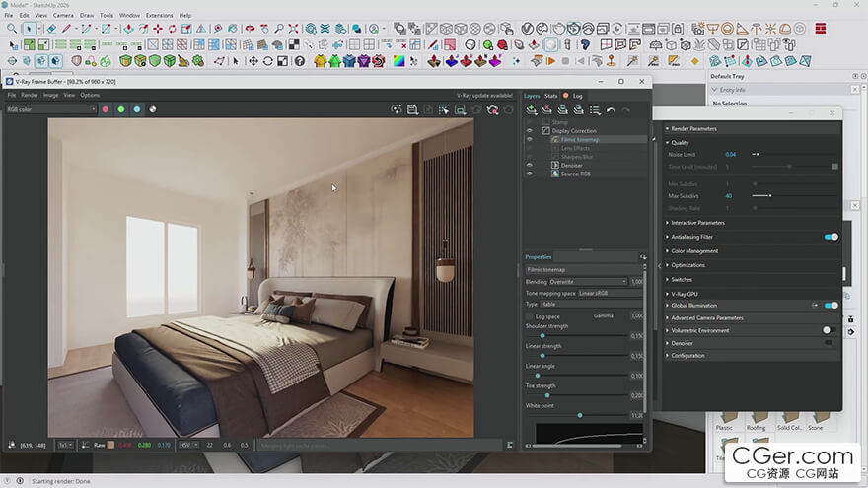868x488 pixels.
Task: Expand Advanced Camera Parameters section
Action: [x=707, y=318]
